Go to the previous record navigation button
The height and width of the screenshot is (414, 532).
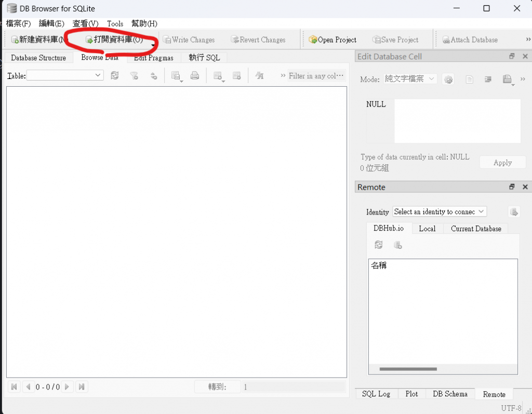pyautogui.click(x=28, y=386)
